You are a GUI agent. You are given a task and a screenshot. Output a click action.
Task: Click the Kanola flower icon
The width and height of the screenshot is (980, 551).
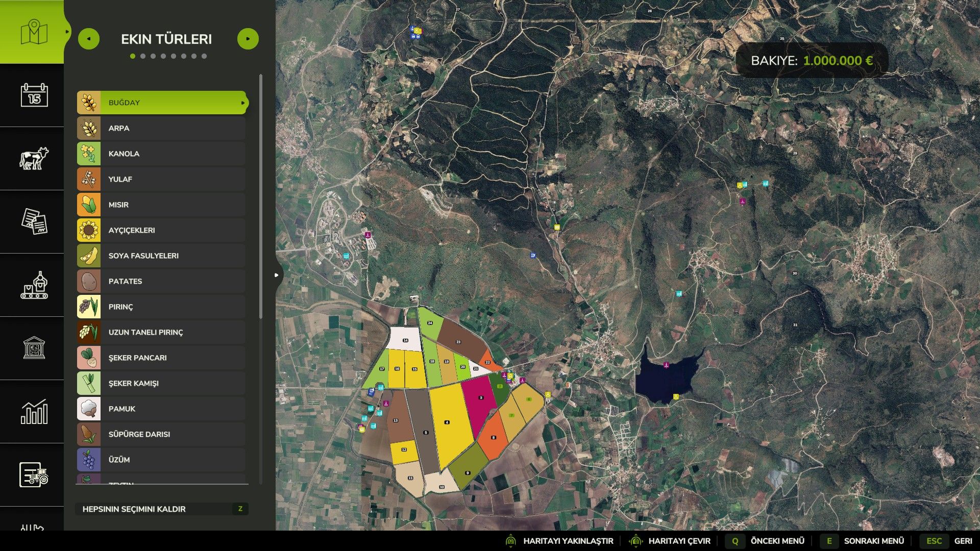[89, 154]
